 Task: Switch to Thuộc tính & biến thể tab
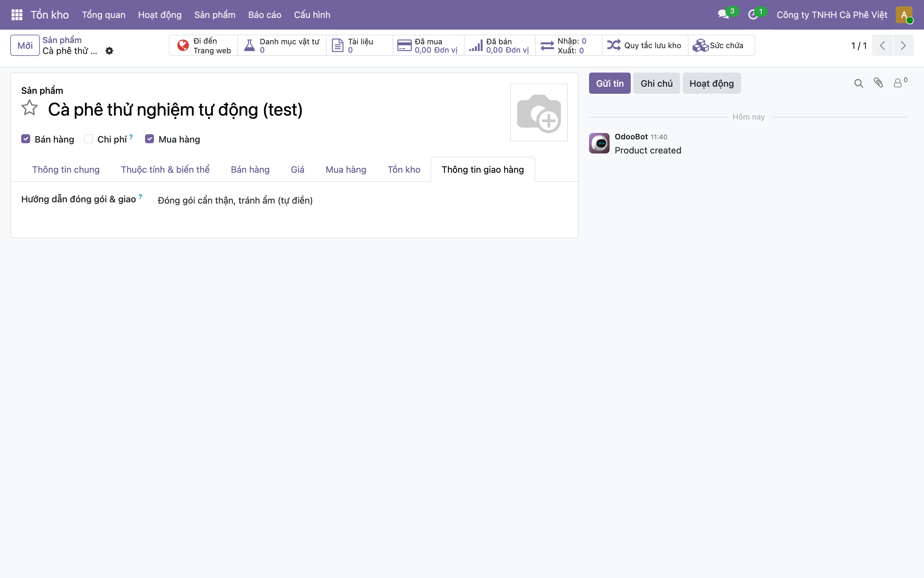(x=165, y=169)
